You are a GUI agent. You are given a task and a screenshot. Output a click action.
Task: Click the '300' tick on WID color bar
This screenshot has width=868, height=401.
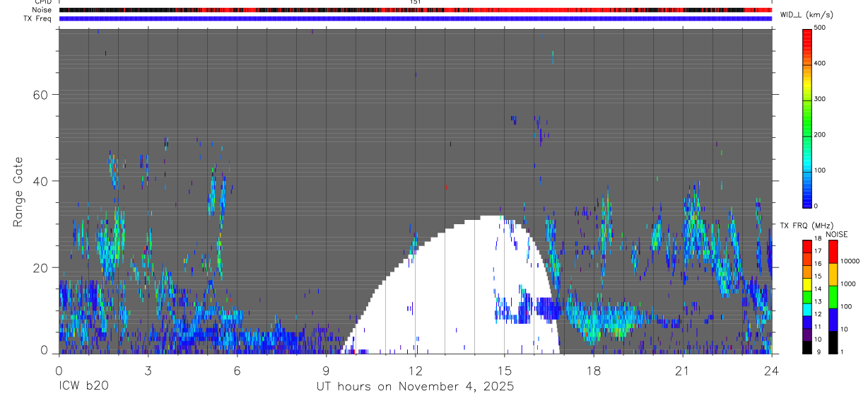[x=820, y=99]
